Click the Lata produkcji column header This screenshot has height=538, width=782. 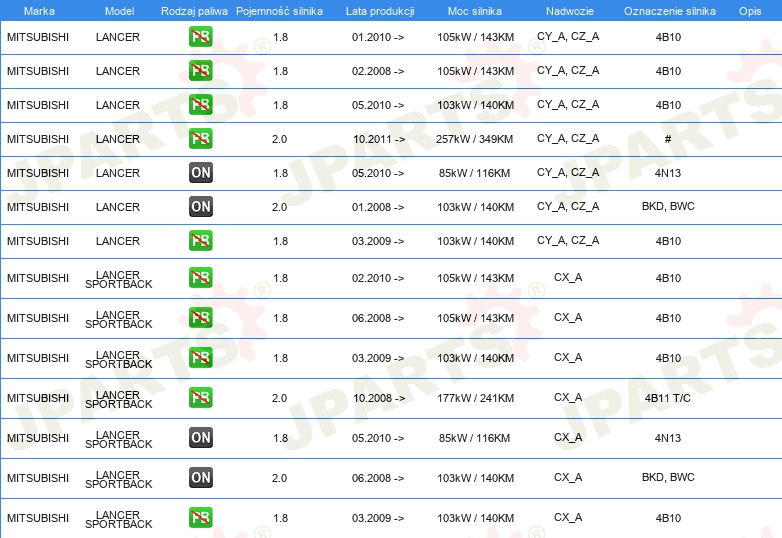pyautogui.click(x=380, y=11)
